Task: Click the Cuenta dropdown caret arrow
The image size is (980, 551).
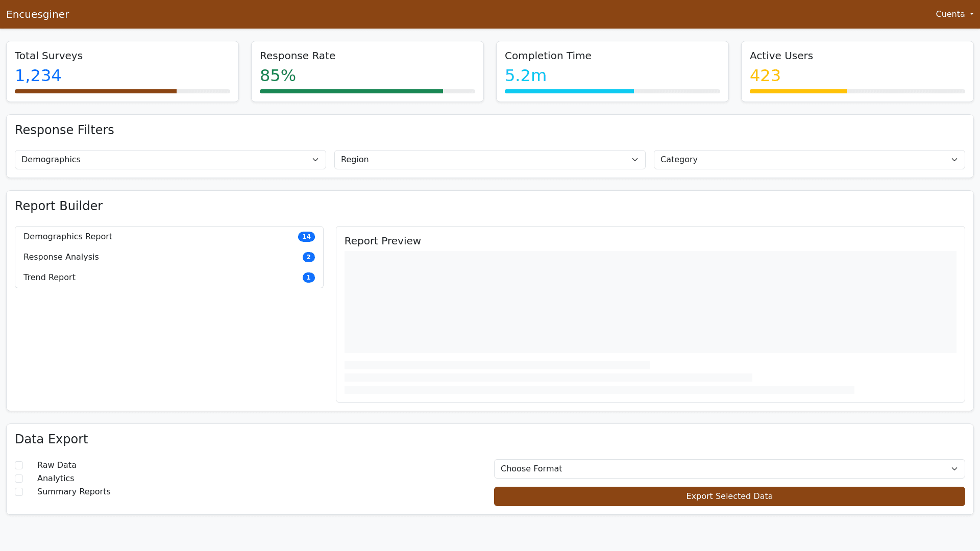Action: tap(971, 14)
